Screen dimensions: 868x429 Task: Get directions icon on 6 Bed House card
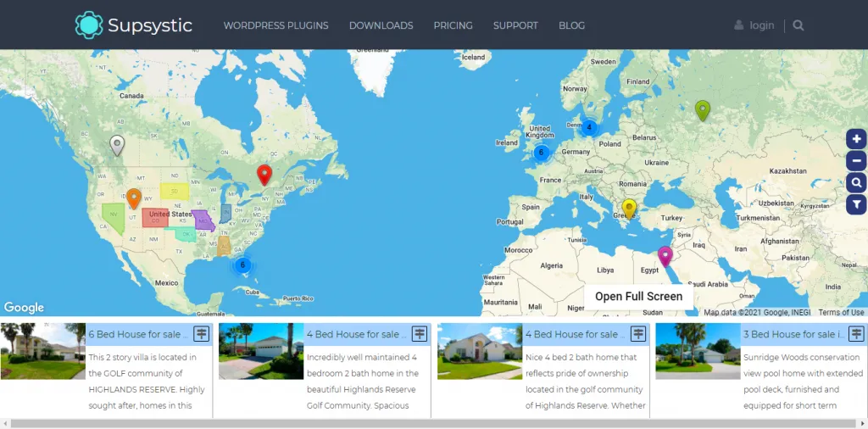click(201, 334)
